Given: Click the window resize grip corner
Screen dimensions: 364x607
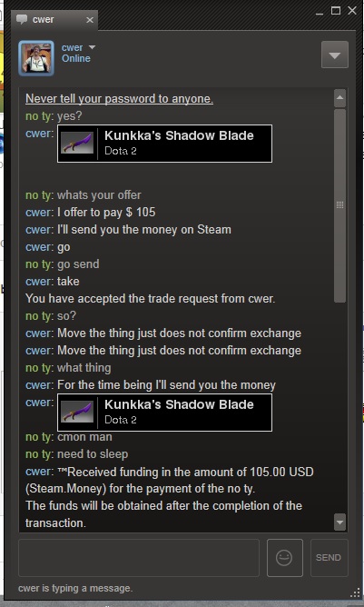Looking at the screenshot, I should [356, 593].
